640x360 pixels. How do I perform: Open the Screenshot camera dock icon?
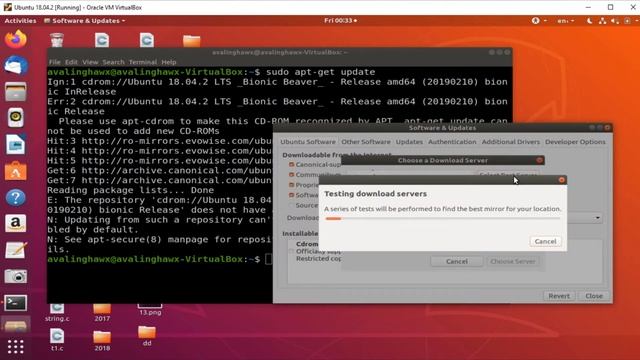(x=16, y=276)
